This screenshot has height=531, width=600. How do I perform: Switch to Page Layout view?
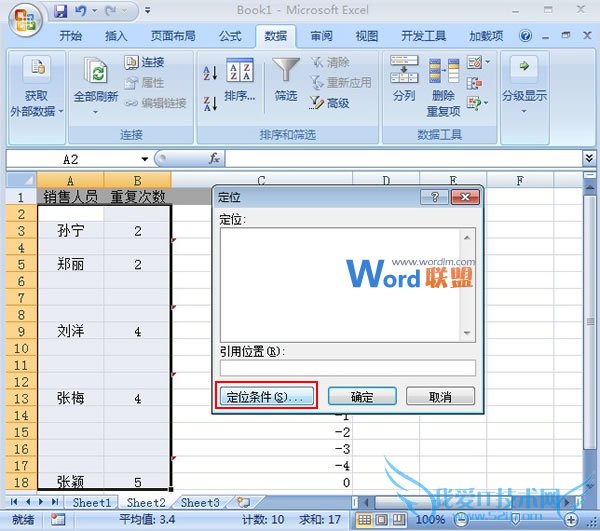tap(382, 520)
